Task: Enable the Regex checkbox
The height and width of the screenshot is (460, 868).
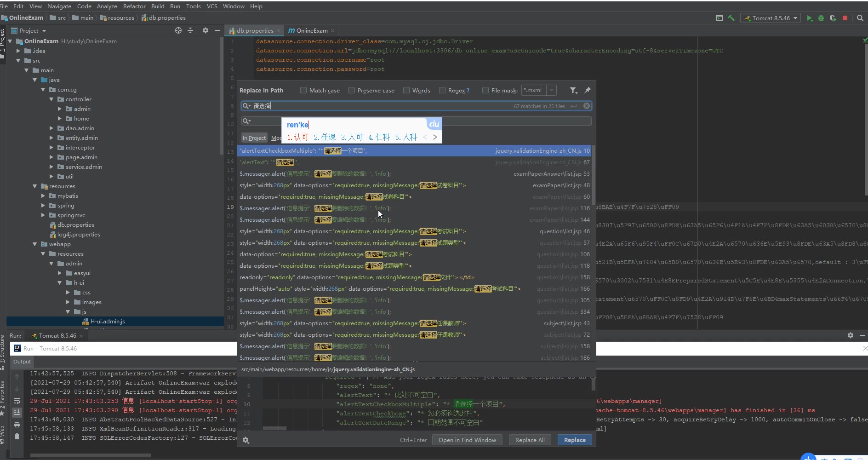Action: pyautogui.click(x=442, y=91)
